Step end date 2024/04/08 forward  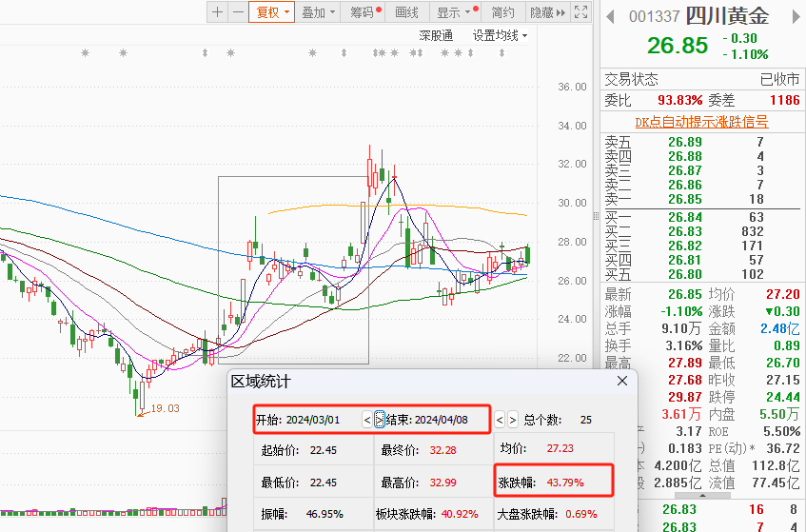(513, 419)
